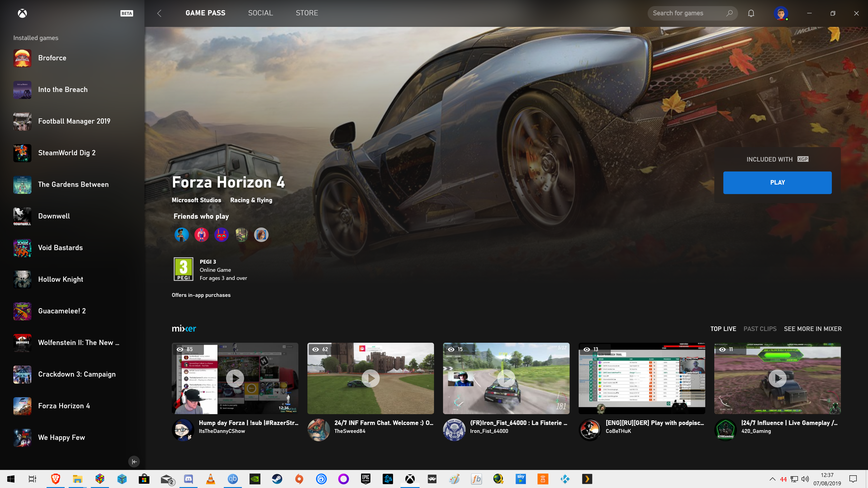Open Forza Horizon 4 in sidebar
The image size is (868, 488).
(72, 406)
